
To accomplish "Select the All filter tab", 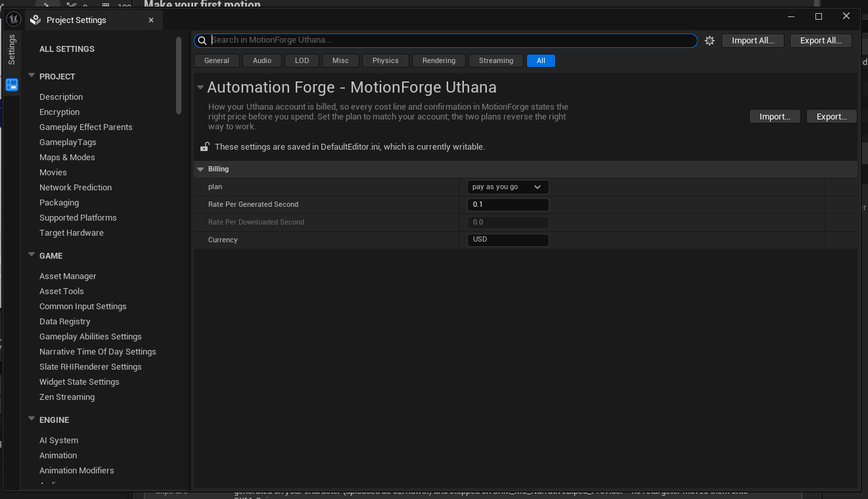I will 541,60.
